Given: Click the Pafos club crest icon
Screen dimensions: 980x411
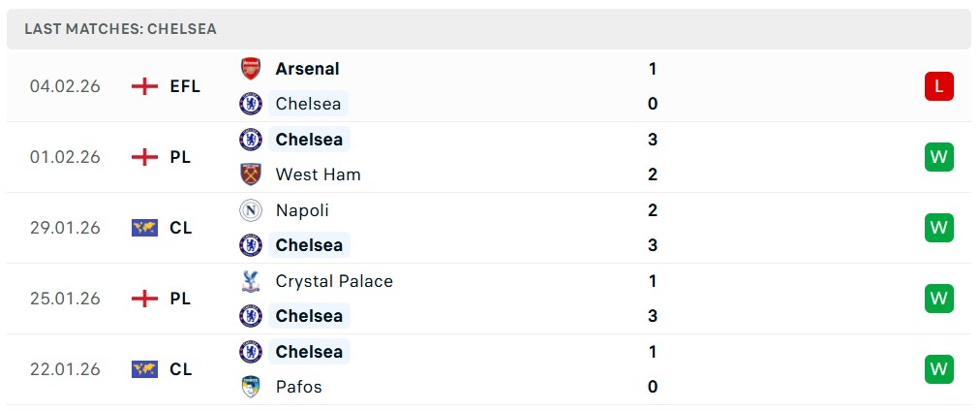Looking at the screenshot, I should [x=251, y=387].
